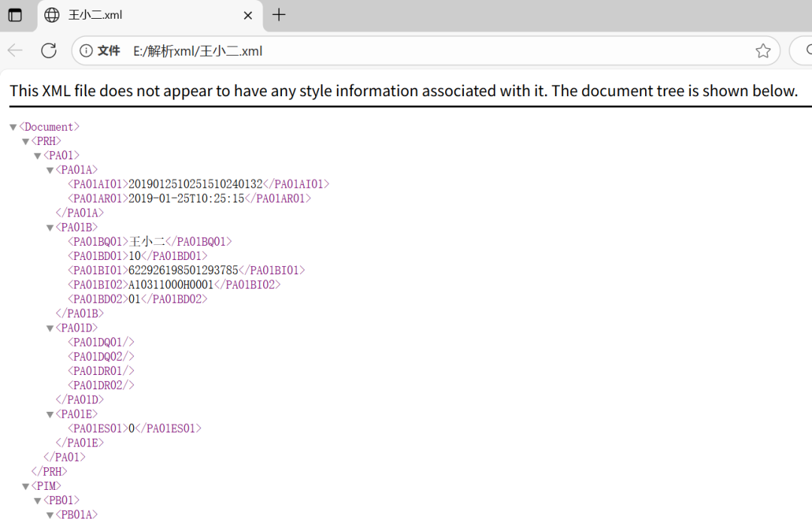Click value 01 in PA01BD02

(x=134, y=299)
